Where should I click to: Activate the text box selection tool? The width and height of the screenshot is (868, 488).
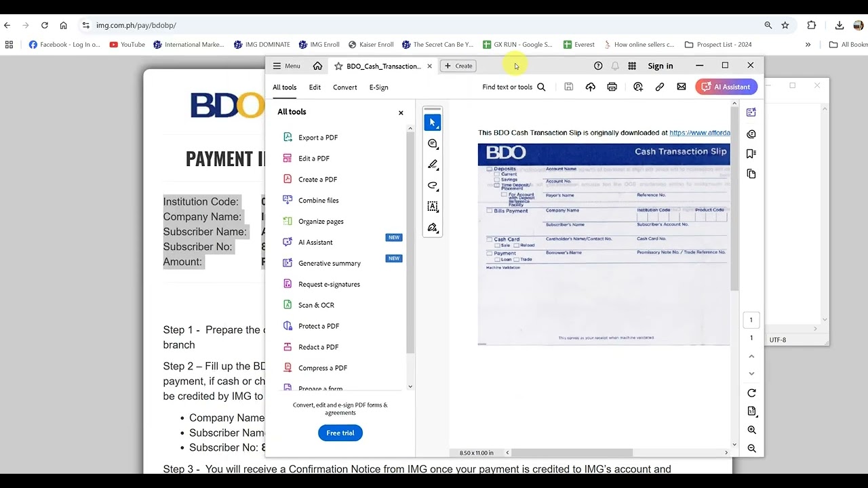click(x=433, y=207)
